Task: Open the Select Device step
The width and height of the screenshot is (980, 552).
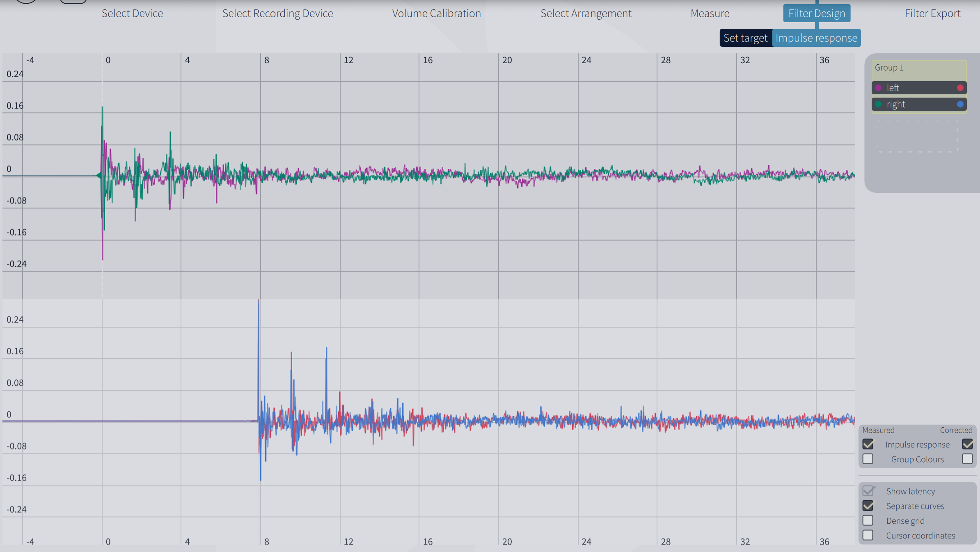Action: (132, 14)
